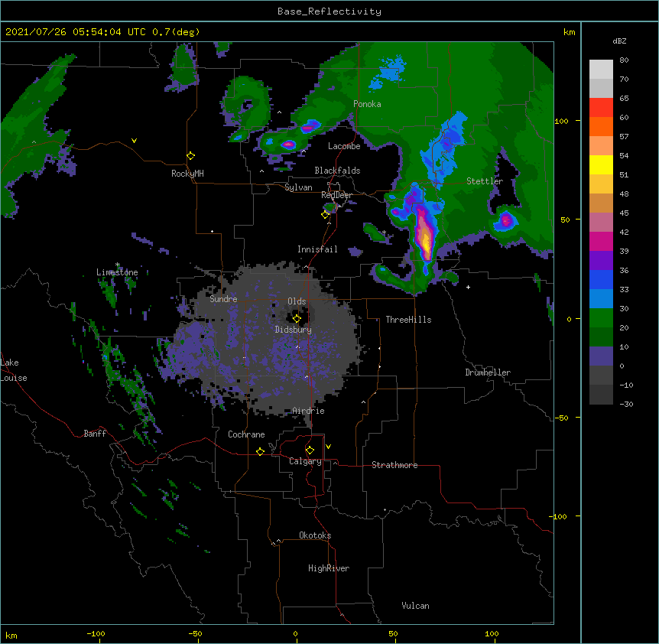Viewport: 659px width, 644px height.
Task: Click the diamond marker next to RockyMH
Action: coord(190,156)
